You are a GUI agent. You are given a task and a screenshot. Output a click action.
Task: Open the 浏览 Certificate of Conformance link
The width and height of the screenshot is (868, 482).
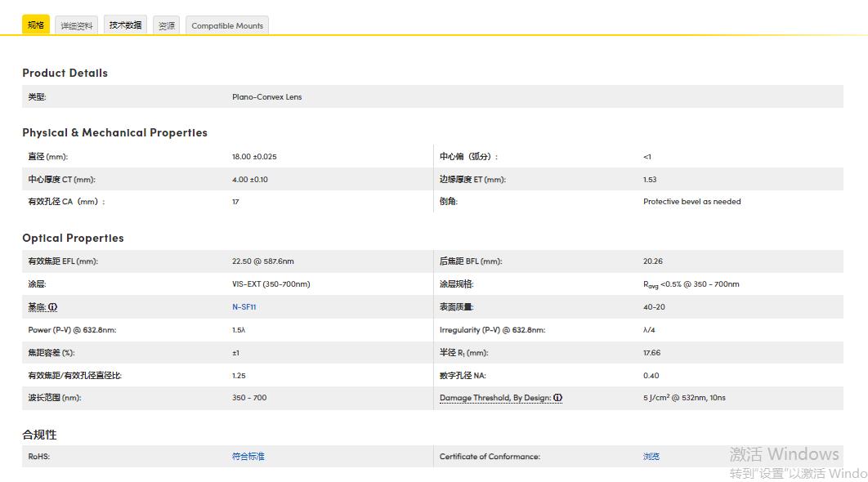[x=651, y=457]
